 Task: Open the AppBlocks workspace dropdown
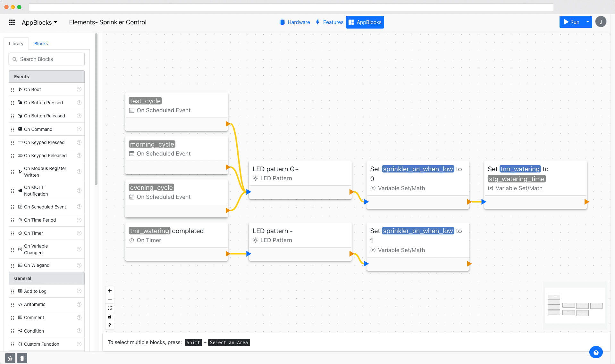tap(39, 22)
